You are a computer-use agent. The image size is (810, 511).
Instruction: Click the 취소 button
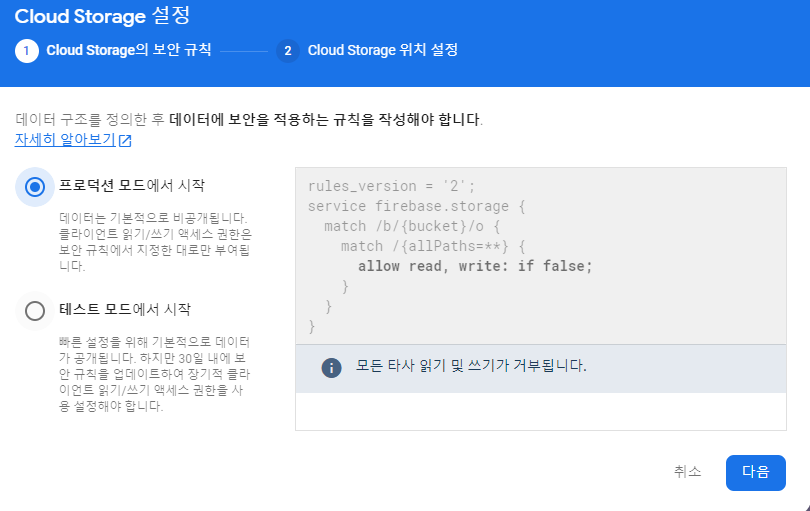688,472
